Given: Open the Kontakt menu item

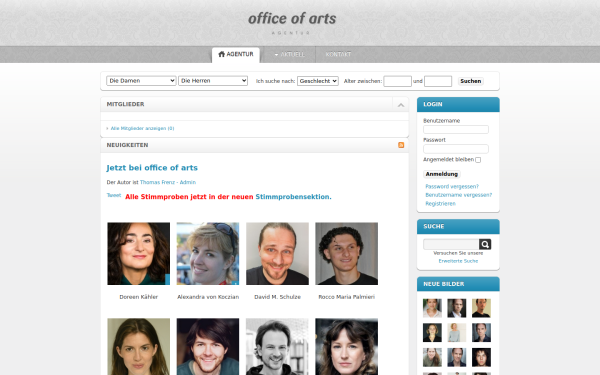Looking at the screenshot, I should coord(338,54).
